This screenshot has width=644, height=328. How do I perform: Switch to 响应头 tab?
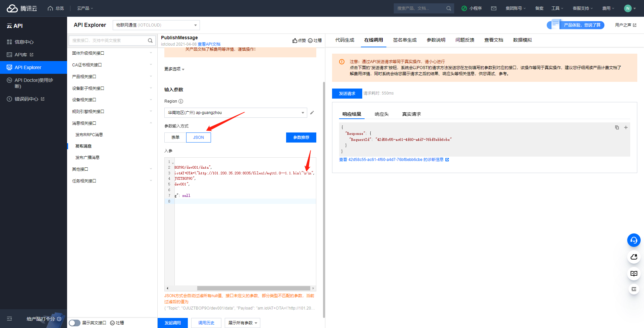click(x=382, y=114)
